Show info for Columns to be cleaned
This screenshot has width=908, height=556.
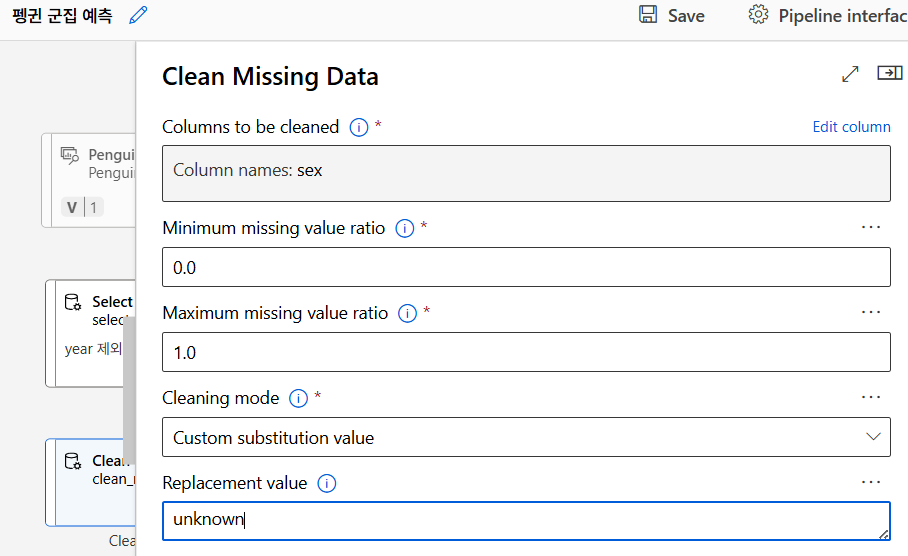click(x=359, y=127)
